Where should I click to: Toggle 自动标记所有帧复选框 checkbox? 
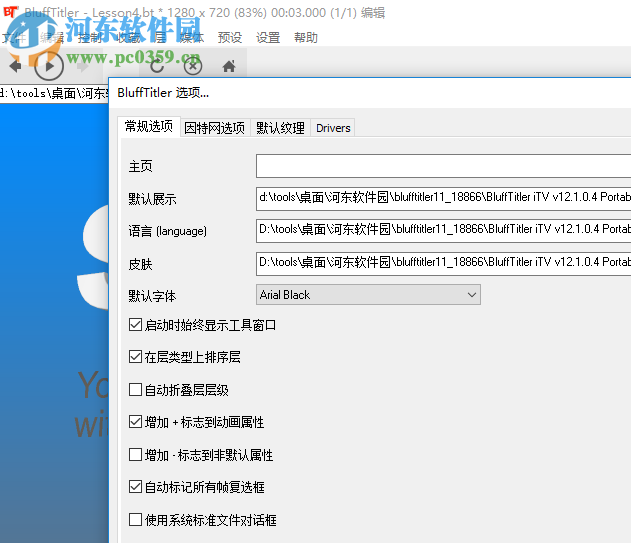[135, 487]
